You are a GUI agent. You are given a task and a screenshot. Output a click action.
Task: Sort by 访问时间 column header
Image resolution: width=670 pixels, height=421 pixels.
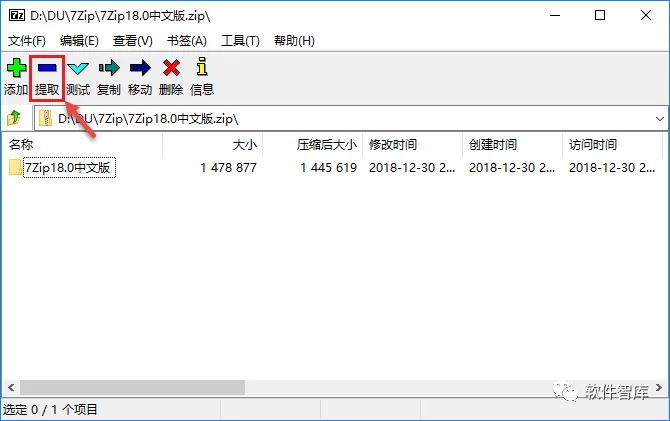[612, 145]
